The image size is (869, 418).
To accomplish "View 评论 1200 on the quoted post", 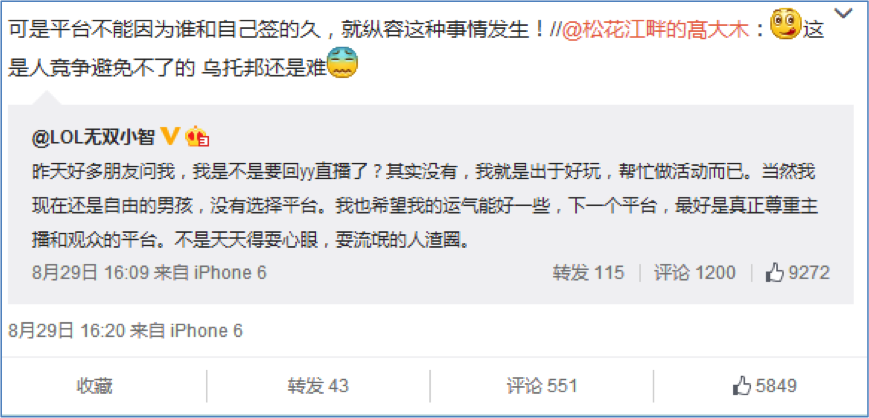I will [695, 272].
